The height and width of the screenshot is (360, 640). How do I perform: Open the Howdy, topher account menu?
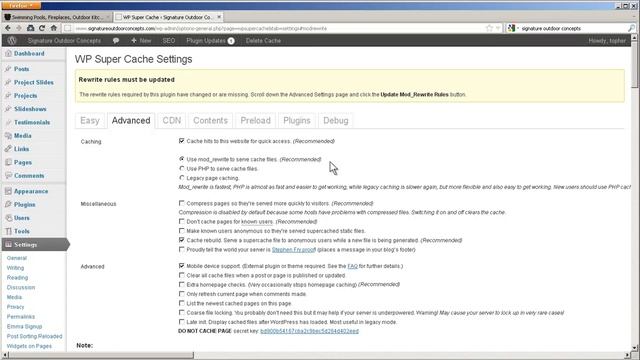pos(607,40)
